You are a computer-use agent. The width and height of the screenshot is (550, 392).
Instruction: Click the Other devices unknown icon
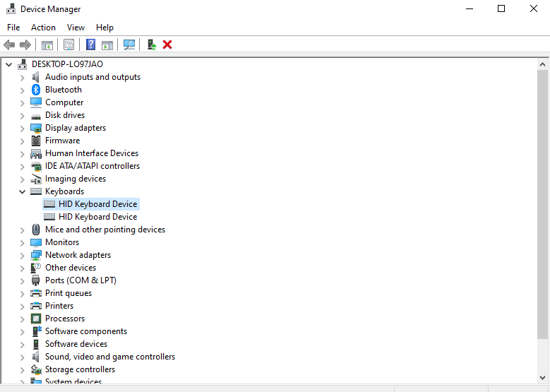[x=36, y=268]
